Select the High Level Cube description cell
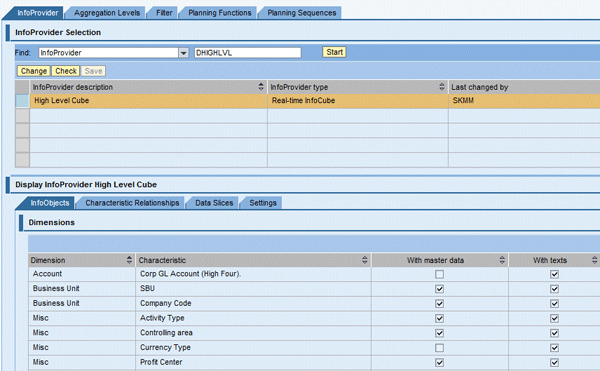The width and height of the screenshot is (600, 371). click(148, 101)
